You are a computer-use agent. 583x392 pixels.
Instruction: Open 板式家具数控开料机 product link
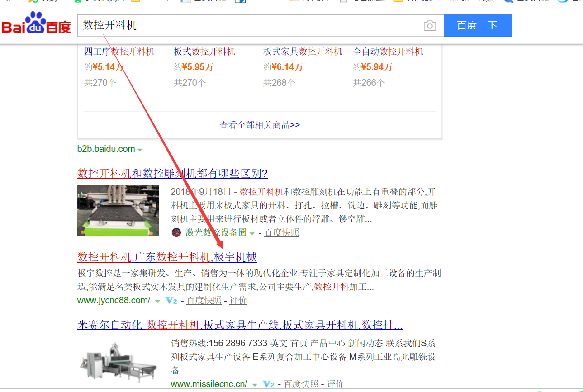303,52
